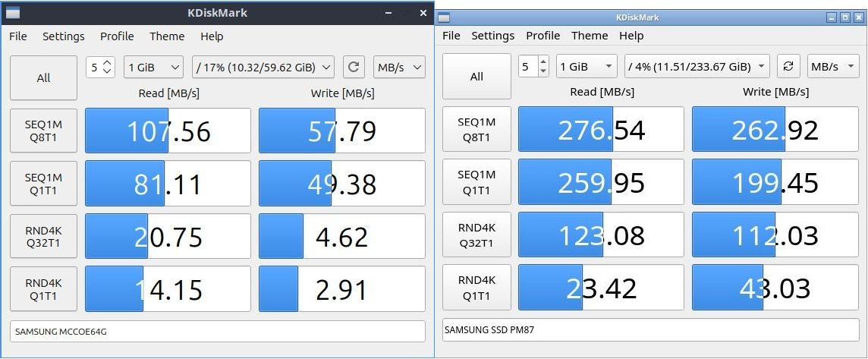868x359 pixels.
Task: Click the SAMSUNG SSD PM87 comment field
Action: [x=651, y=330]
